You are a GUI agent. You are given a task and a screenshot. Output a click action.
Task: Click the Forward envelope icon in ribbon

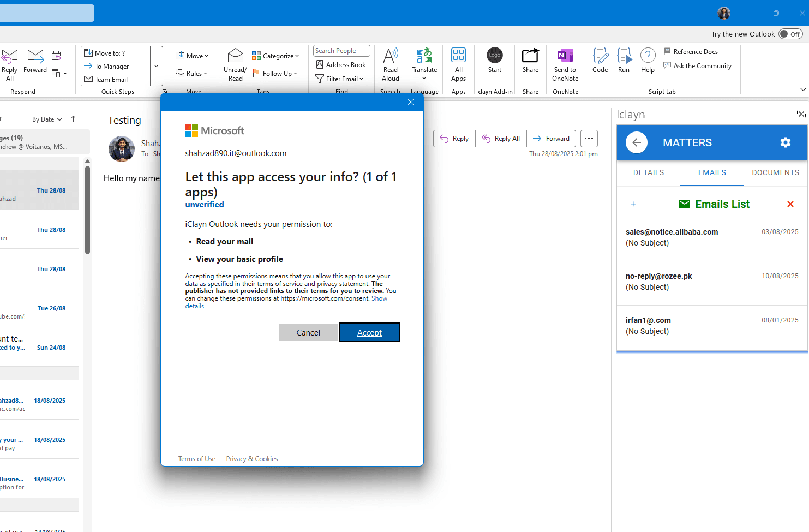(x=35, y=61)
